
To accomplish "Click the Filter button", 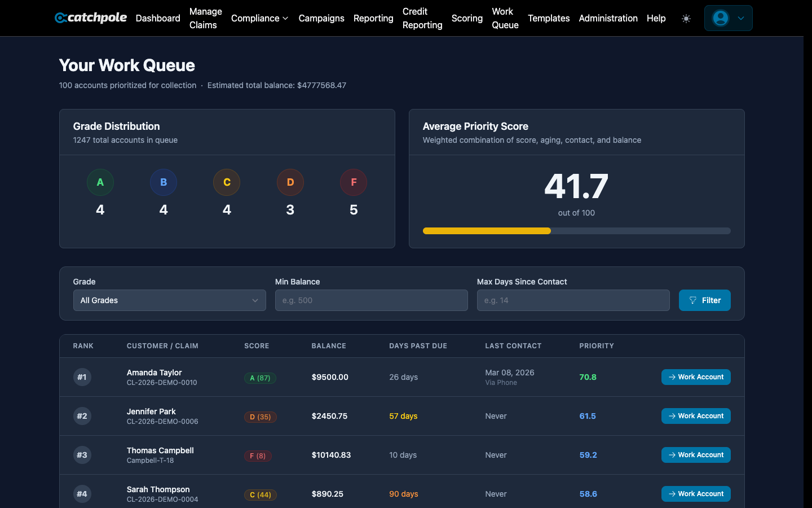I will (x=705, y=300).
